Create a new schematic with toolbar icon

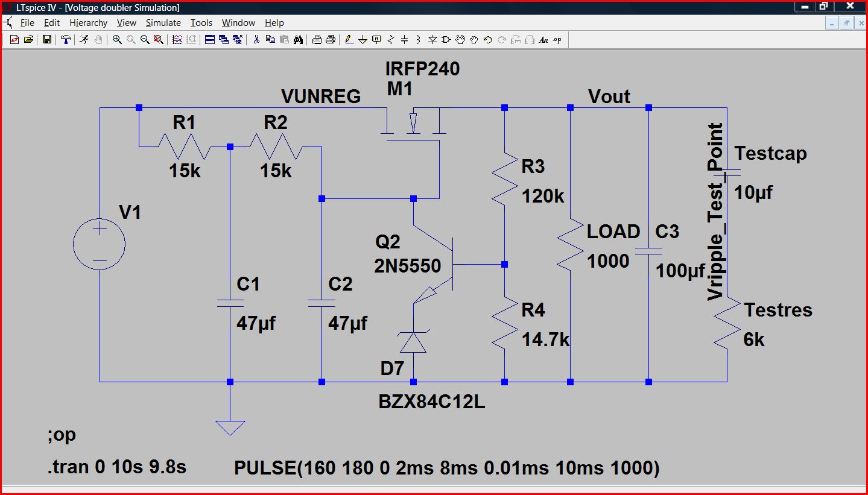[14, 40]
